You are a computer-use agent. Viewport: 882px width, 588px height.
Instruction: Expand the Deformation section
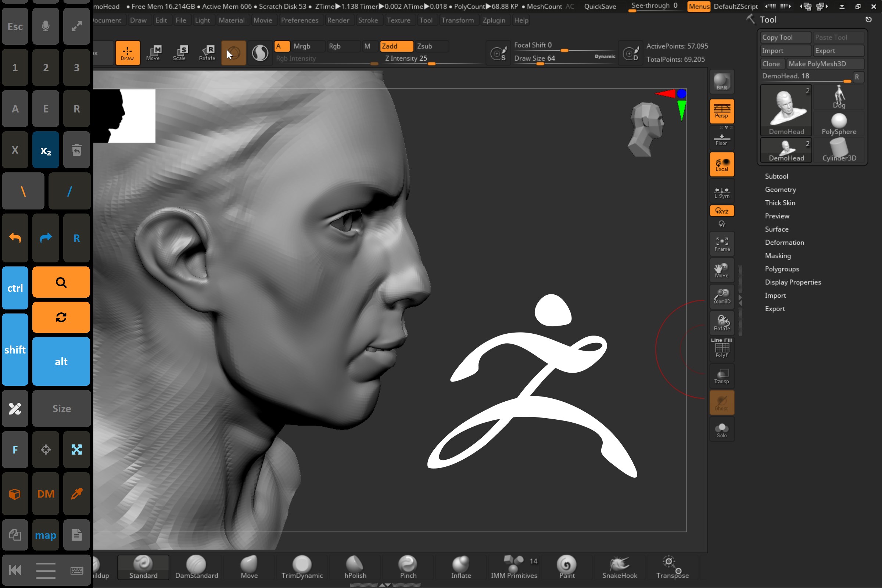click(784, 242)
